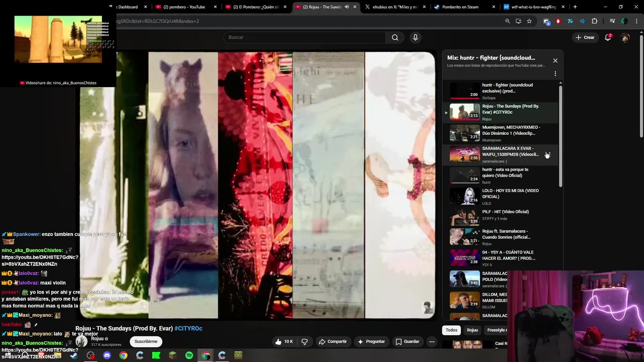644x362 pixels.
Task: Activate voice search microphone icon
Action: tap(415, 37)
